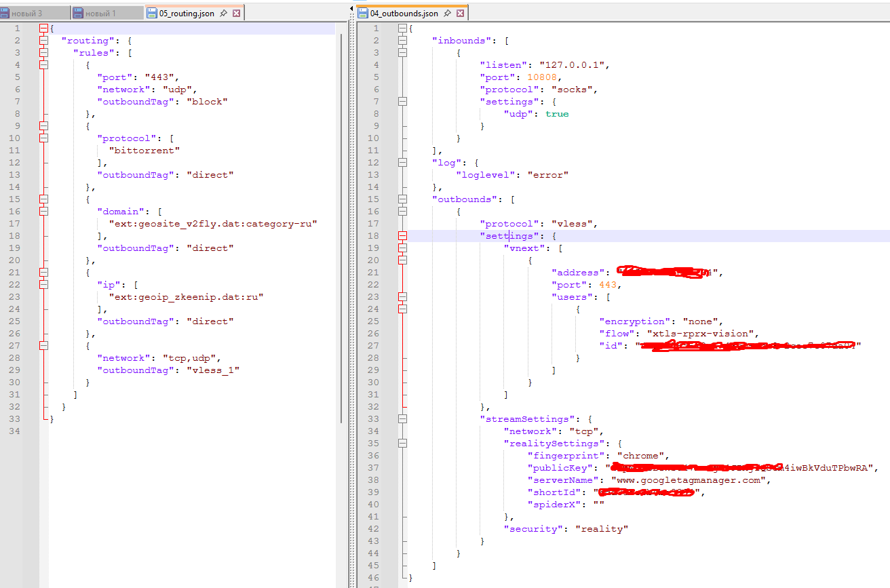Fold the "domain" array in routing file
Image resolution: width=890 pixels, height=588 pixels.
pos(43,212)
